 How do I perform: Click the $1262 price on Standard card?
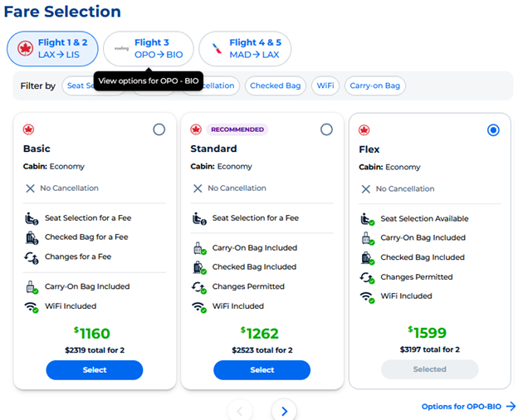coord(260,333)
